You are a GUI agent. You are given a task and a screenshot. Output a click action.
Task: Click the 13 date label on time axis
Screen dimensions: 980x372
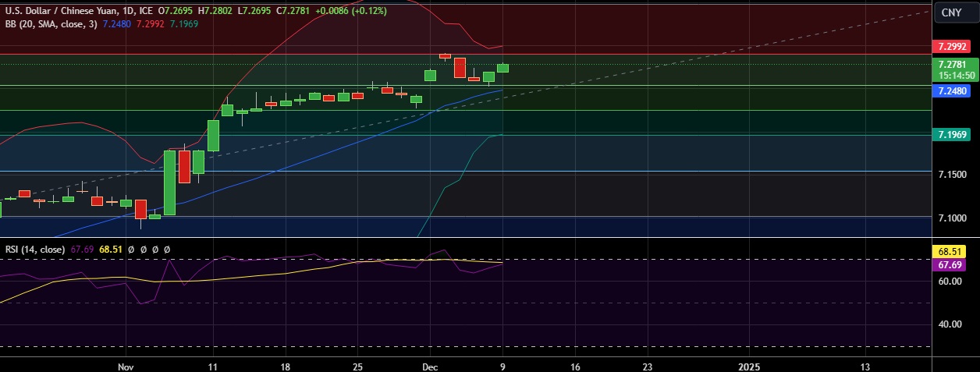(865, 366)
